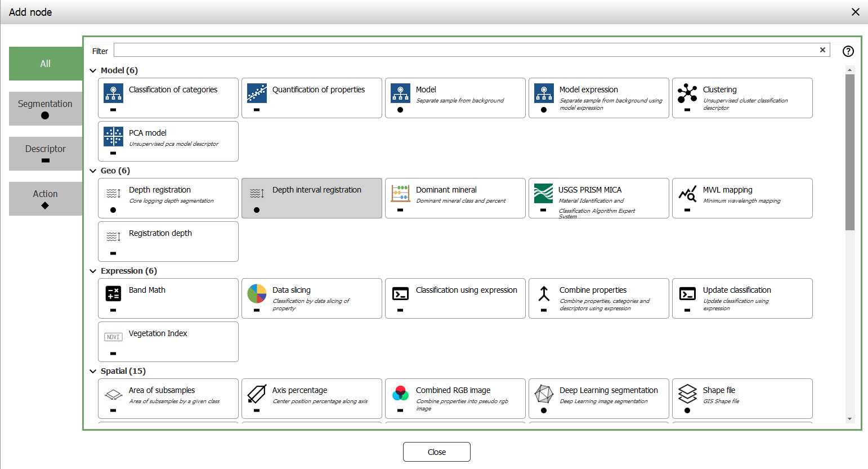Choose the USGS PRISM MICA icon
Viewport: 868px width, 469px height.
(543, 193)
